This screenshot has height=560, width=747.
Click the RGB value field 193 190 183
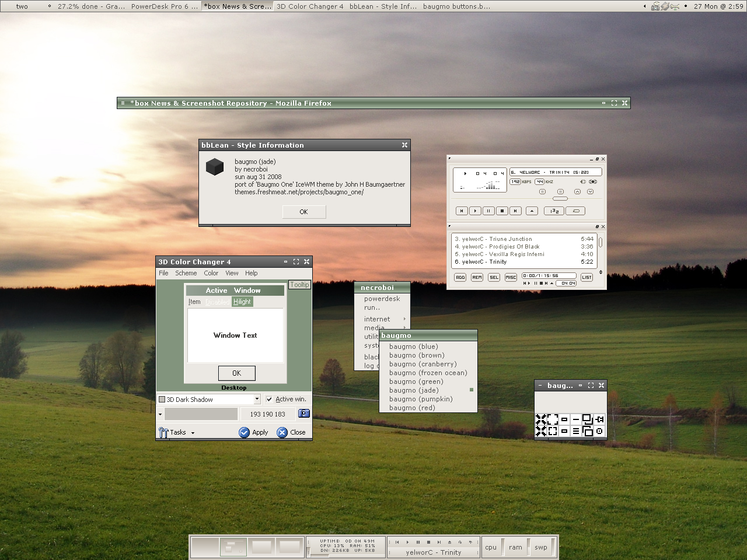point(268,414)
